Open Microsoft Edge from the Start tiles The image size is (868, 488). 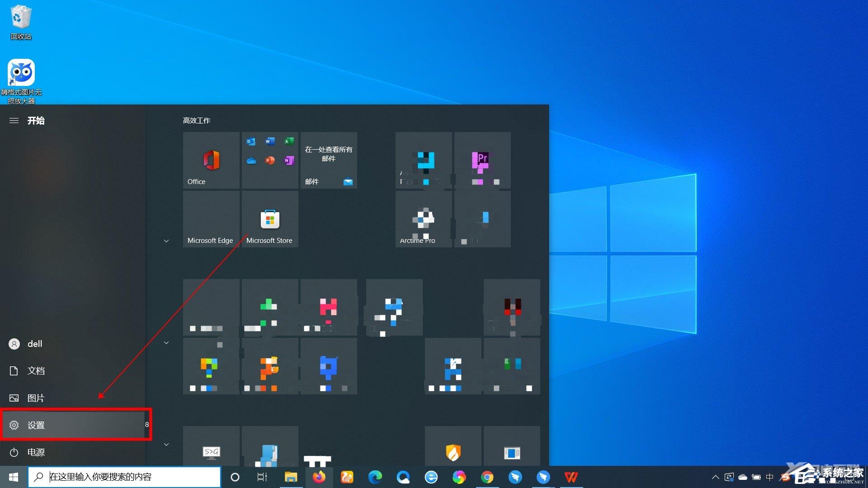click(x=211, y=219)
